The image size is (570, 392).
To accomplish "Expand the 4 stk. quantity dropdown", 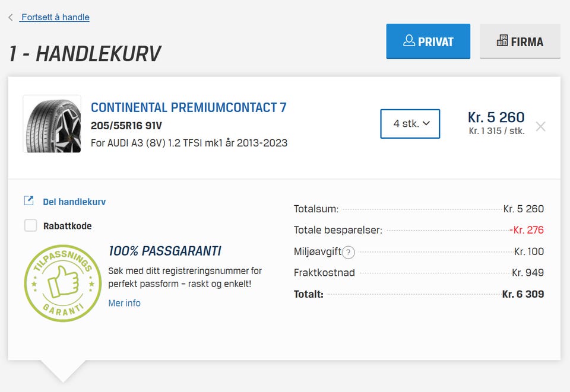I will [x=410, y=124].
